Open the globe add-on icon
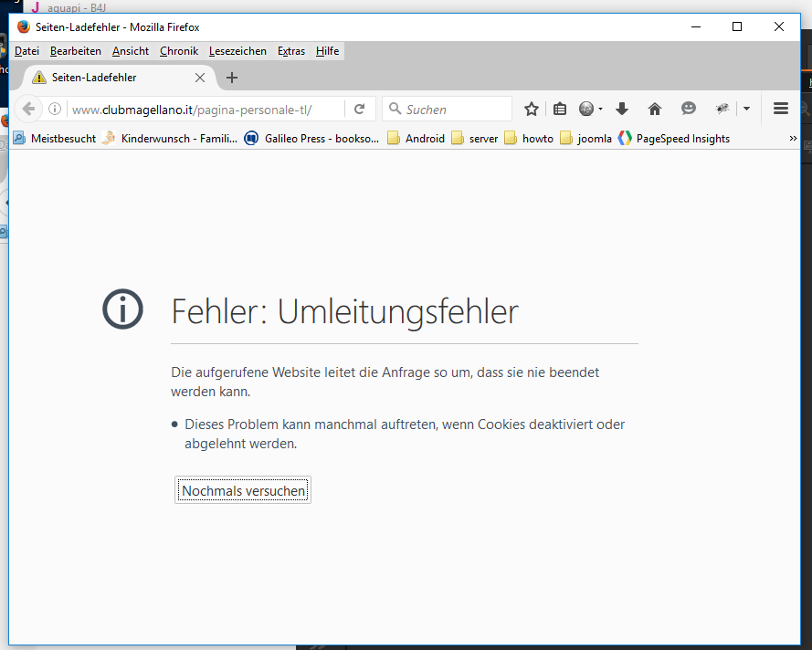812x650 pixels. 586,109
